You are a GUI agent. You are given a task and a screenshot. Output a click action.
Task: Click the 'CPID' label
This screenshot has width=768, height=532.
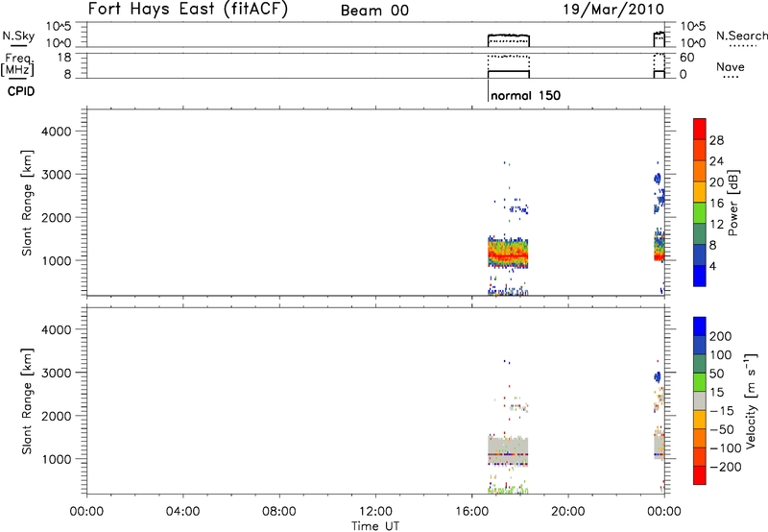click(21, 91)
